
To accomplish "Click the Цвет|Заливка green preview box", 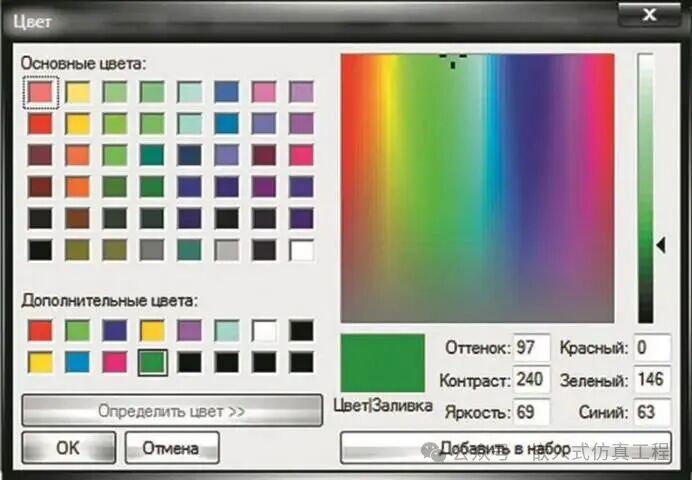I will (383, 363).
